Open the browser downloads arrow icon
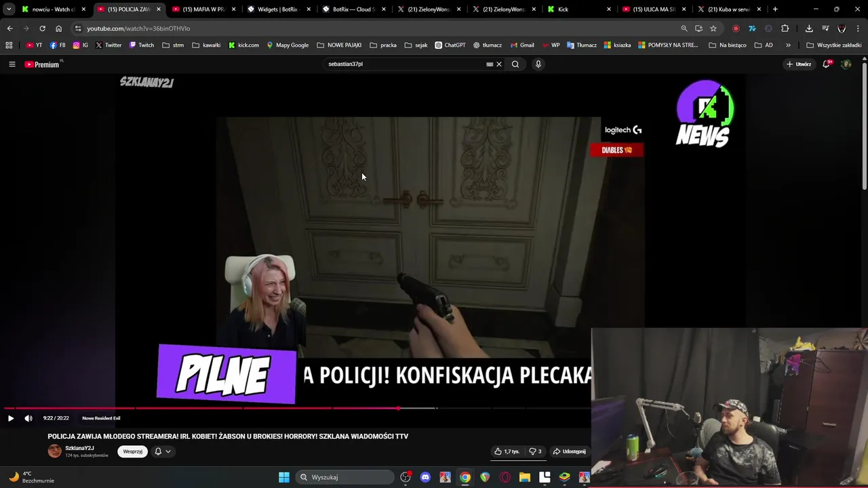The width and height of the screenshot is (868, 488). (809, 28)
